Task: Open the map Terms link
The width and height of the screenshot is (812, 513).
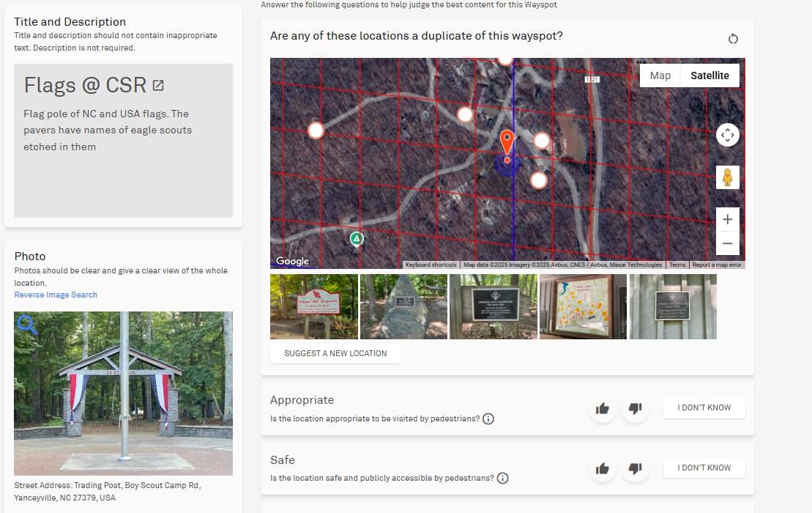Action: pos(677,265)
